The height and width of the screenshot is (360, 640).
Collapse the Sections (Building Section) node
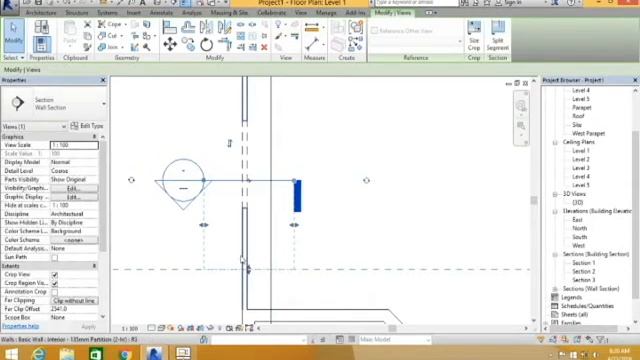coord(555,255)
